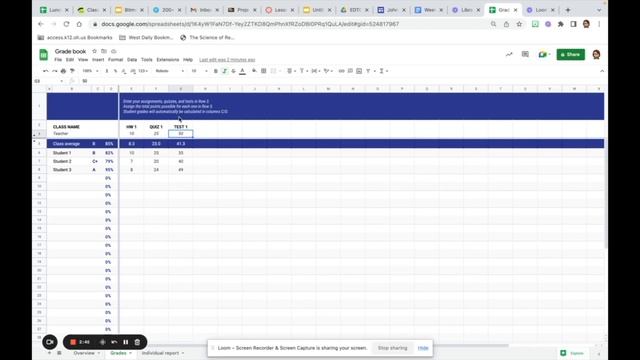The height and width of the screenshot is (360, 640).
Task: Stop the Loom recording with red square
Action: pyautogui.click(x=73, y=342)
